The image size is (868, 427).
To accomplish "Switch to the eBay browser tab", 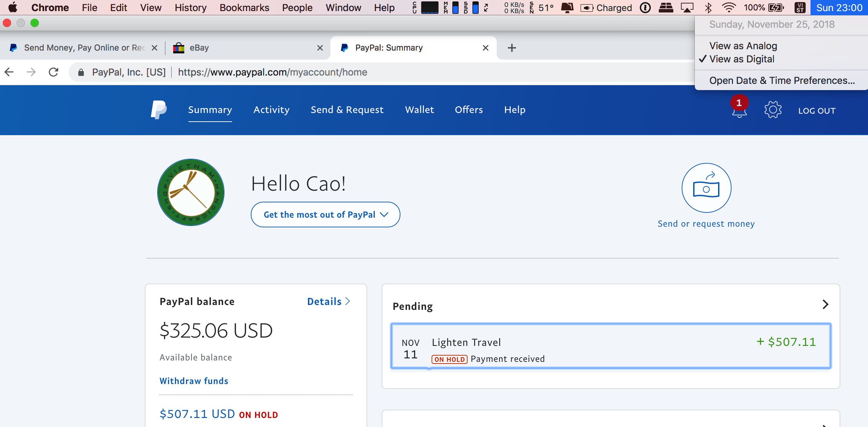I will [x=242, y=48].
